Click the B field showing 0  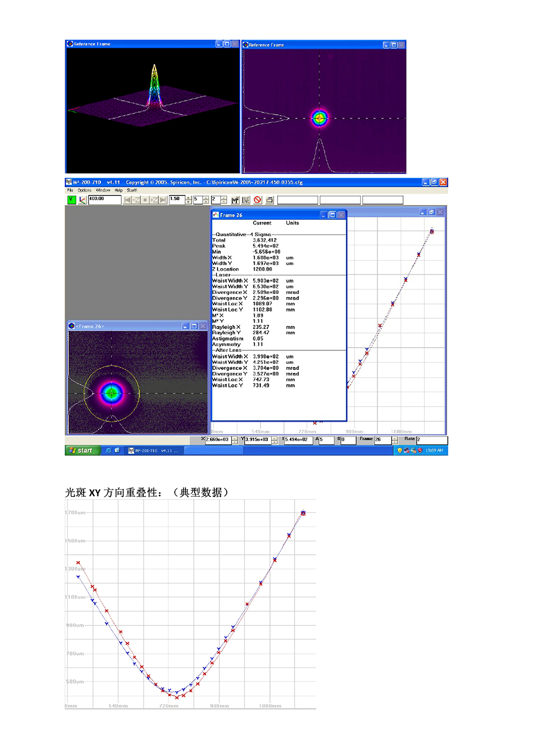348,440
